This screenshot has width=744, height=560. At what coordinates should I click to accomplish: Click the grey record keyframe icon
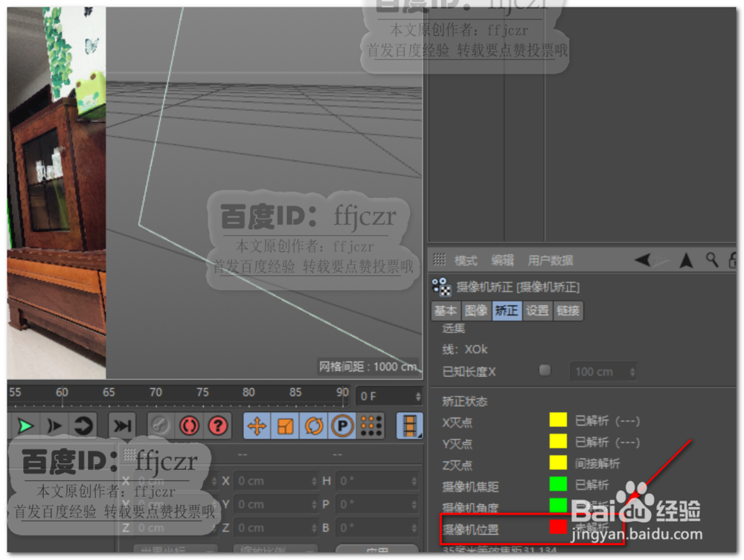pyautogui.click(x=160, y=426)
